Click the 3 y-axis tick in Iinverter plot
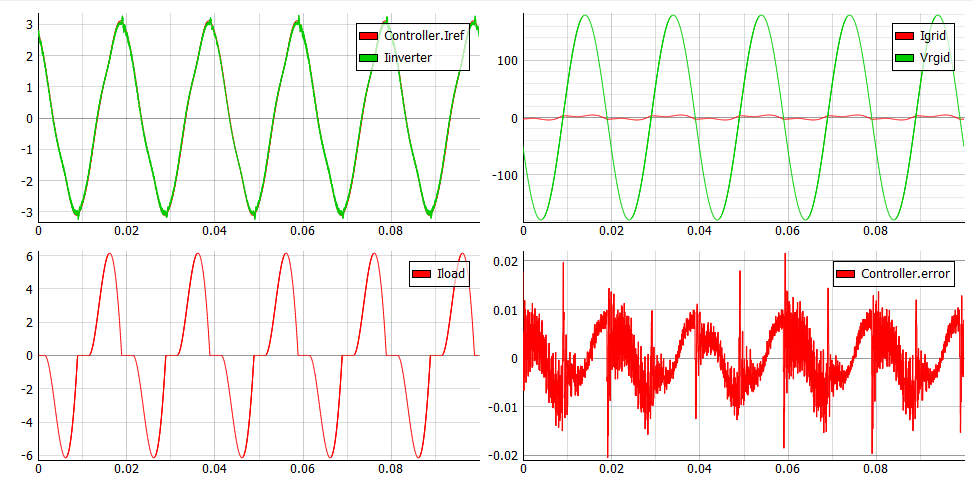Image resolution: width=973 pixels, height=484 pixels. (x=30, y=24)
